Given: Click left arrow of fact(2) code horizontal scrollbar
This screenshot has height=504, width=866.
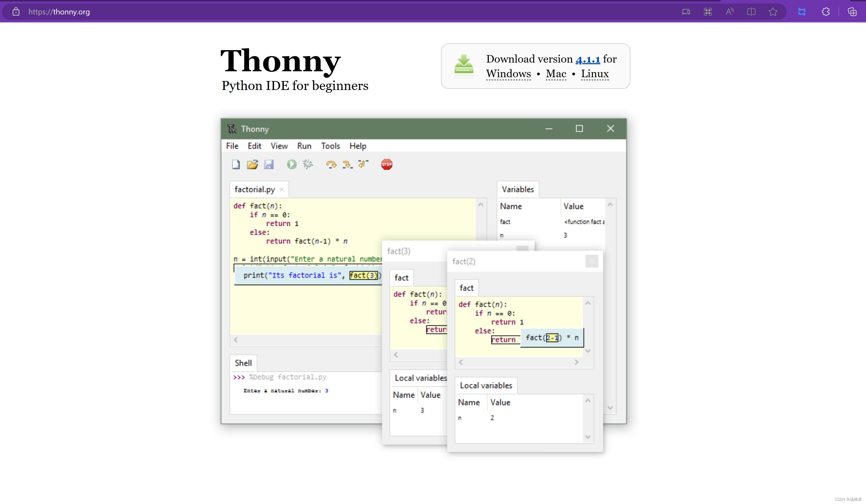Looking at the screenshot, I should pyautogui.click(x=461, y=362).
